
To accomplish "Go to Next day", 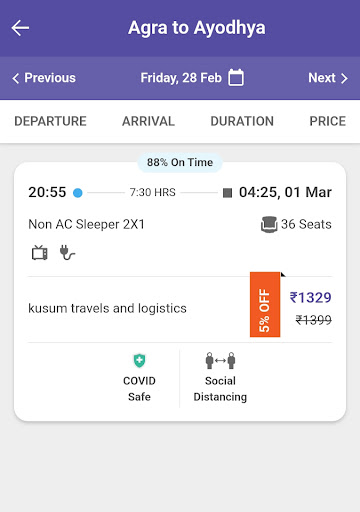I will click(x=328, y=78).
